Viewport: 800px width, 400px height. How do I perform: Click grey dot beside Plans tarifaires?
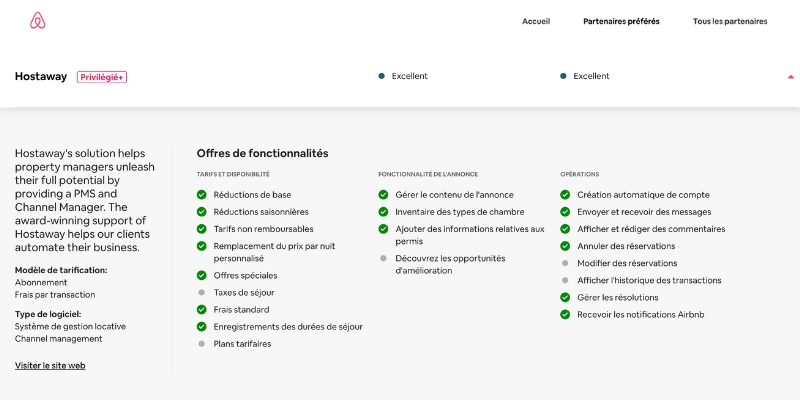click(202, 344)
